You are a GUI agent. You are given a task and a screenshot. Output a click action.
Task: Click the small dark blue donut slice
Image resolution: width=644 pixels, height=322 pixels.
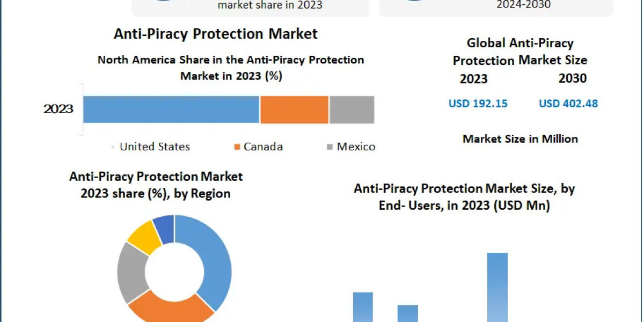coord(164,226)
